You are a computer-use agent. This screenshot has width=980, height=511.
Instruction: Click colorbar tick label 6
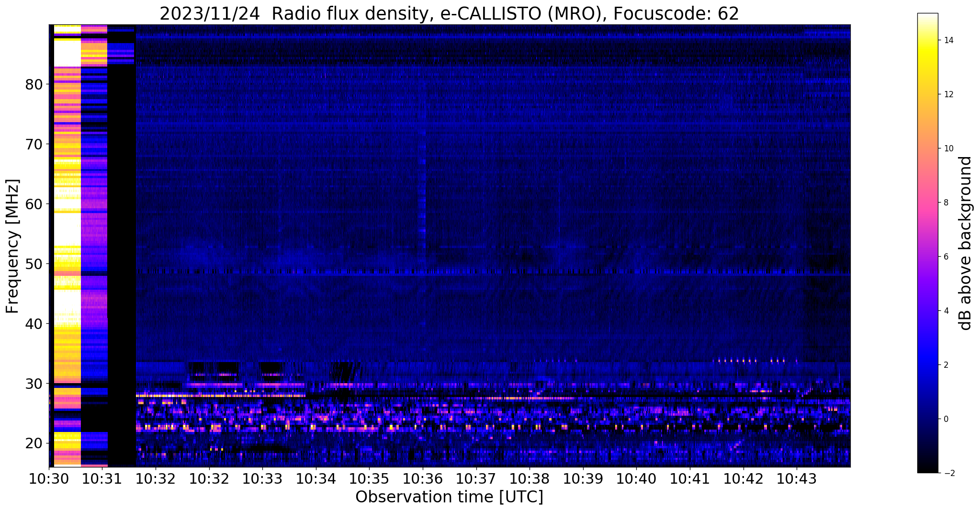(945, 257)
